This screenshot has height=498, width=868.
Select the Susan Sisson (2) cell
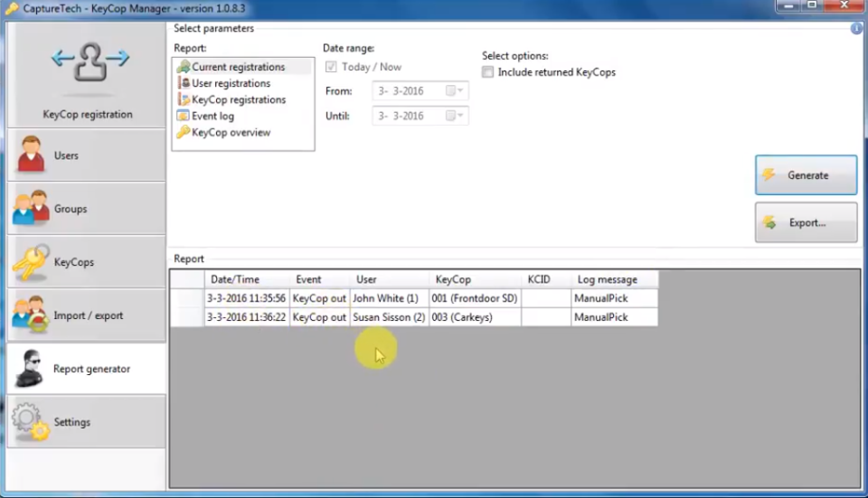pyautogui.click(x=389, y=317)
